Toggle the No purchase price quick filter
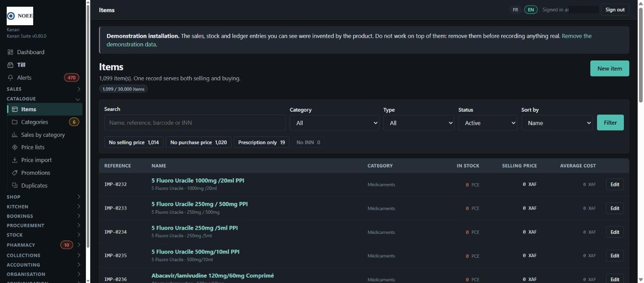 point(198,142)
